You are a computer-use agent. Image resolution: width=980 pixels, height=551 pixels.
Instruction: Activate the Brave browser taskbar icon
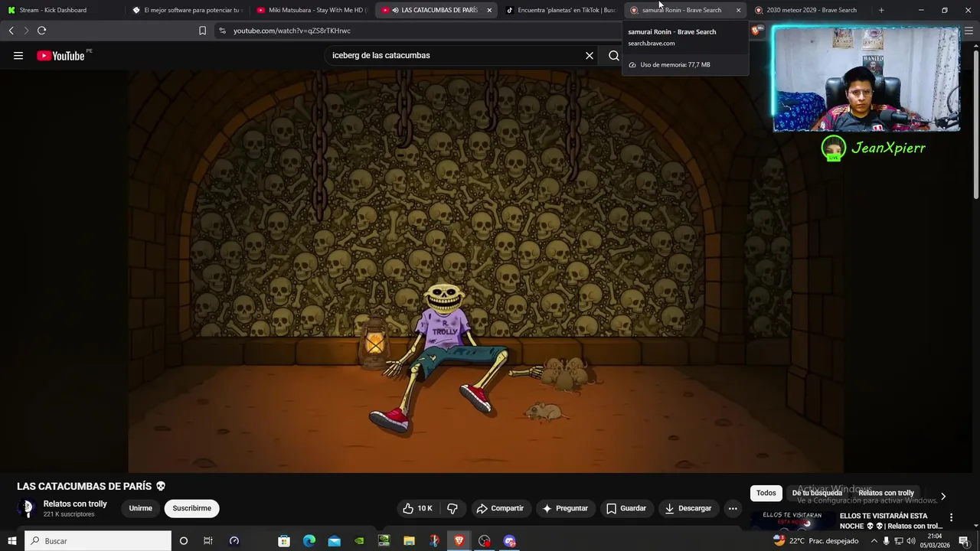point(459,541)
